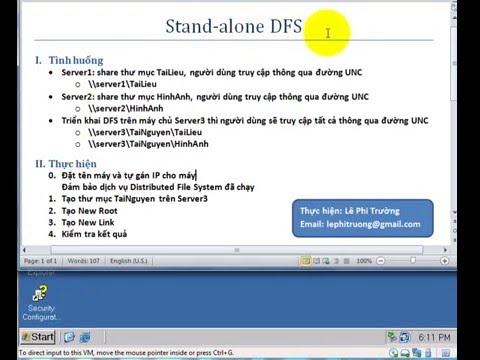Launch second quick launch icon on taskbar
This screenshot has width=480, height=360.
tap(85, 337)
